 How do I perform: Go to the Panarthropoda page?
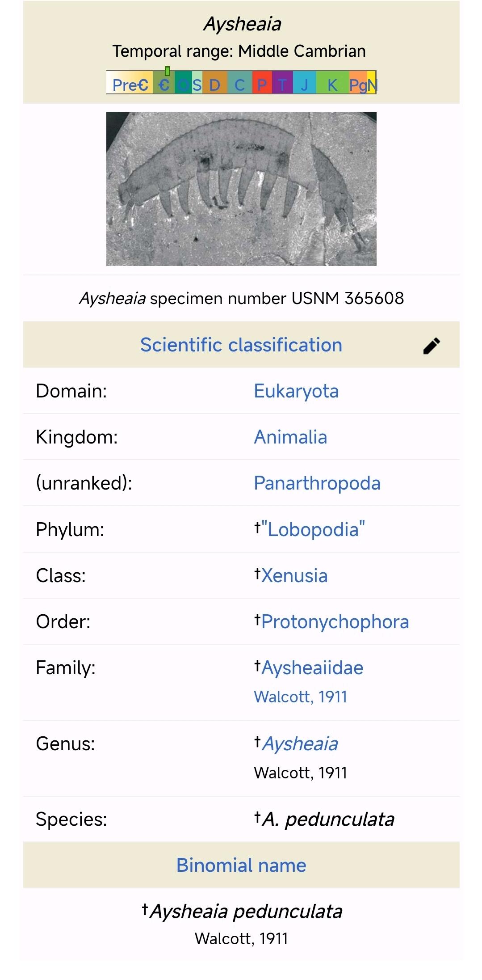pyautogui.click(x=317, y=483)
